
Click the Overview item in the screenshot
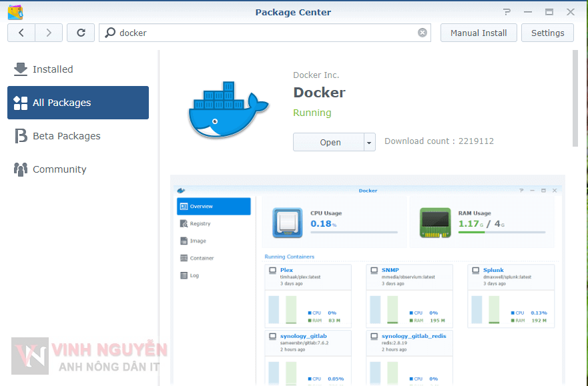pyautogui.click(x=214, y=206)
